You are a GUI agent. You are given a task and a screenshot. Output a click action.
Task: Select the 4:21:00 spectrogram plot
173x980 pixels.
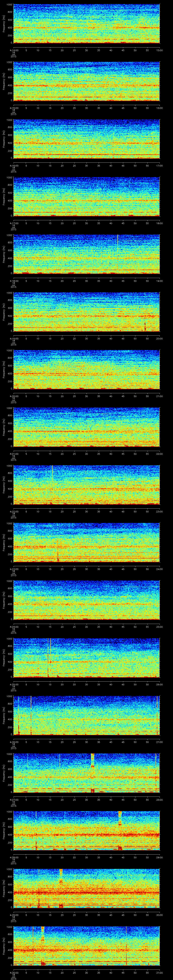[87, 427]
